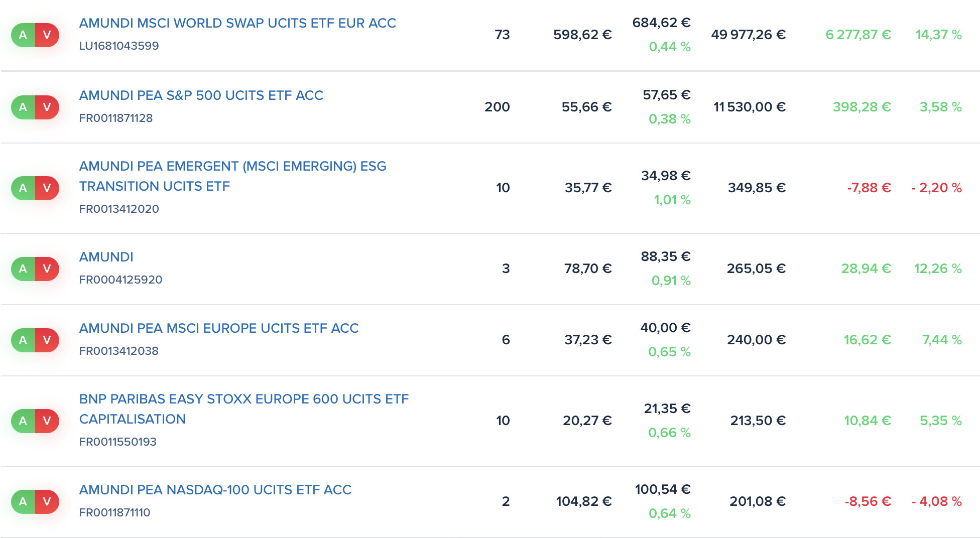The image size is (980, 538).
Task: Click V sell button for PEA Nasdaq-100
Action: [47, 502]
